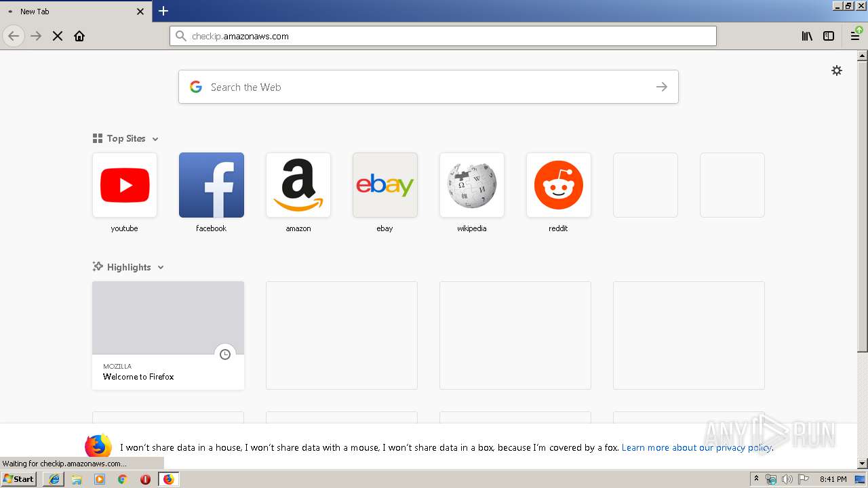Close the New Tab tab

[140, 12]
